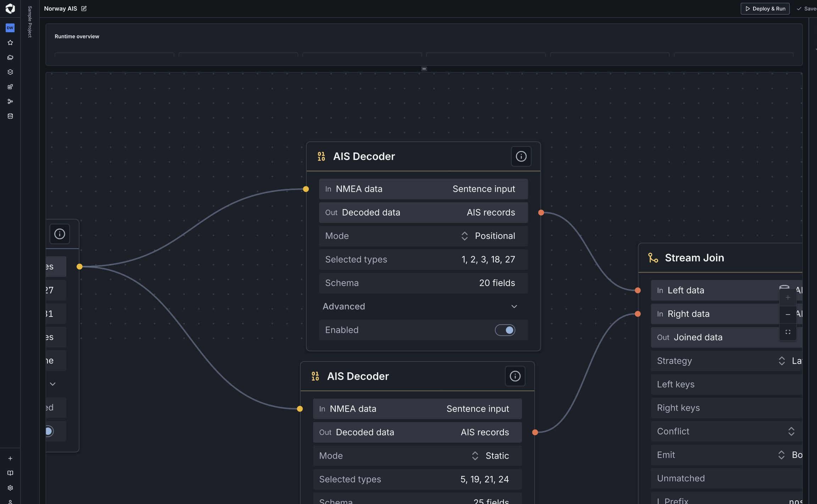Open settings via the gear icon
The width and height of the screenshot is (817, 504).
(10, 488)
